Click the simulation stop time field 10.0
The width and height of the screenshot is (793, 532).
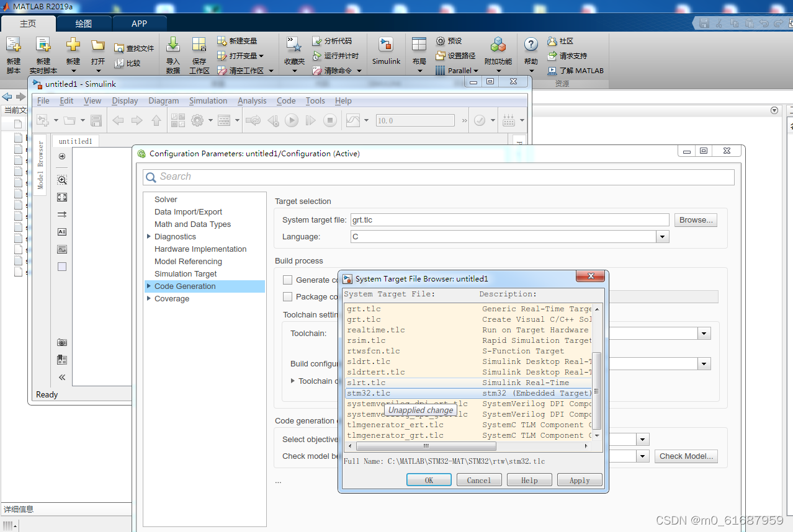pyautogui.click(x=415, y=120)
